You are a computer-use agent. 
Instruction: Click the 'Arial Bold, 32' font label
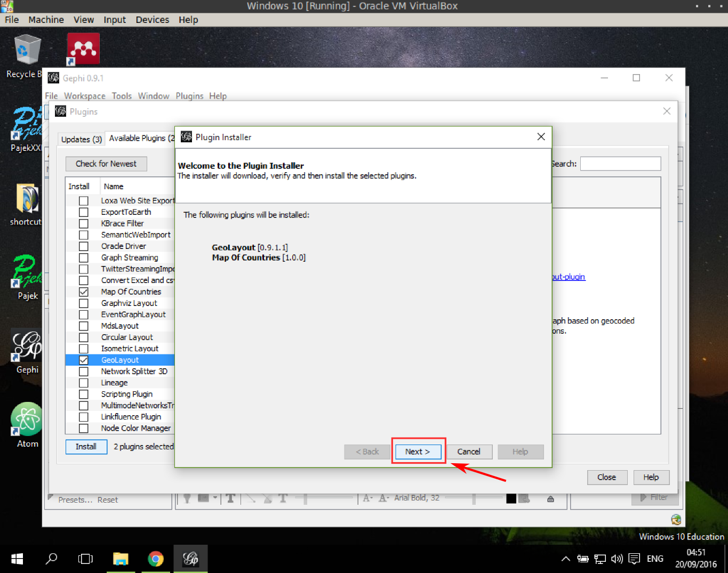click(x=417, y=498)
